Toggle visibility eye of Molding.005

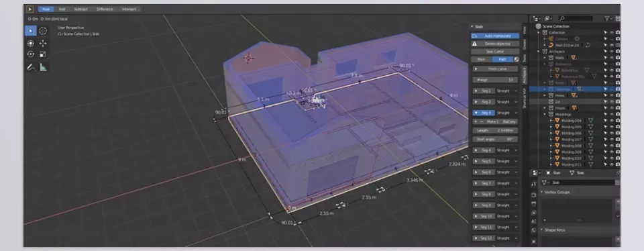pos(612,127)
